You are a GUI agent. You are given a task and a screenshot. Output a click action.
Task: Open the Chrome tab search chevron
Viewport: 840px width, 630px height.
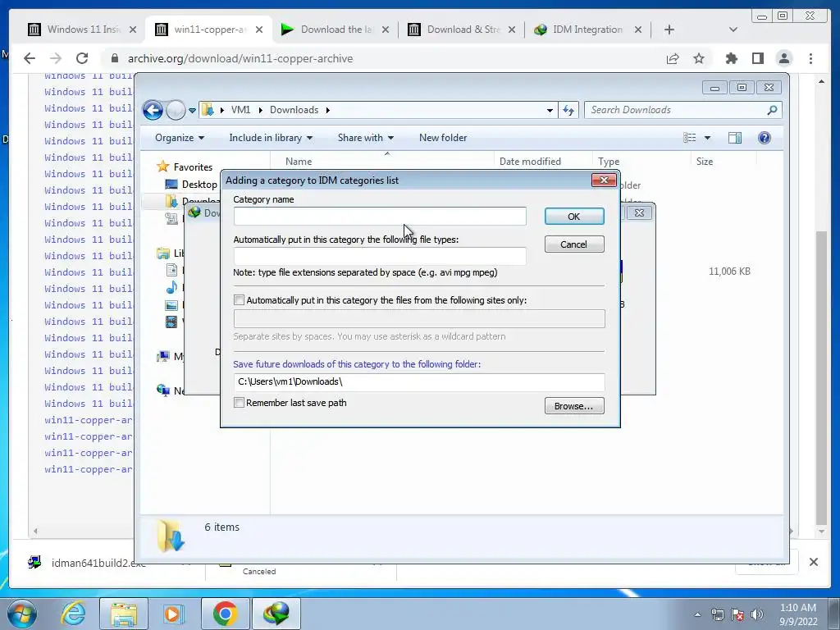pos(733,30)
